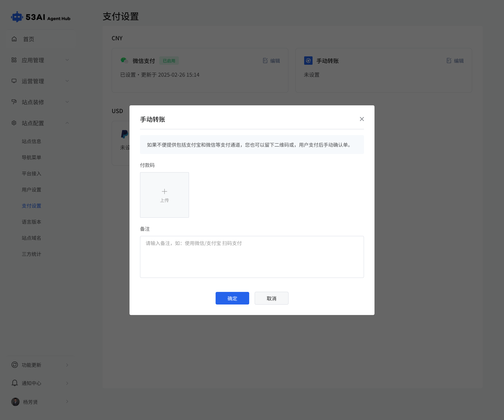Open the 通知中心 arrow
The height and width of the screenshot is (420, 504).
pos(67,383)
